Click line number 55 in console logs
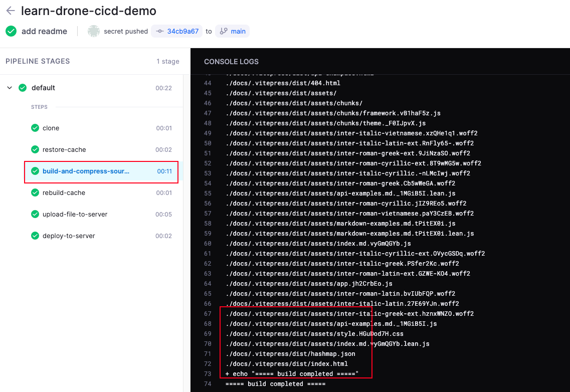This screenshot has width=570, height=392. coord(208,193)
